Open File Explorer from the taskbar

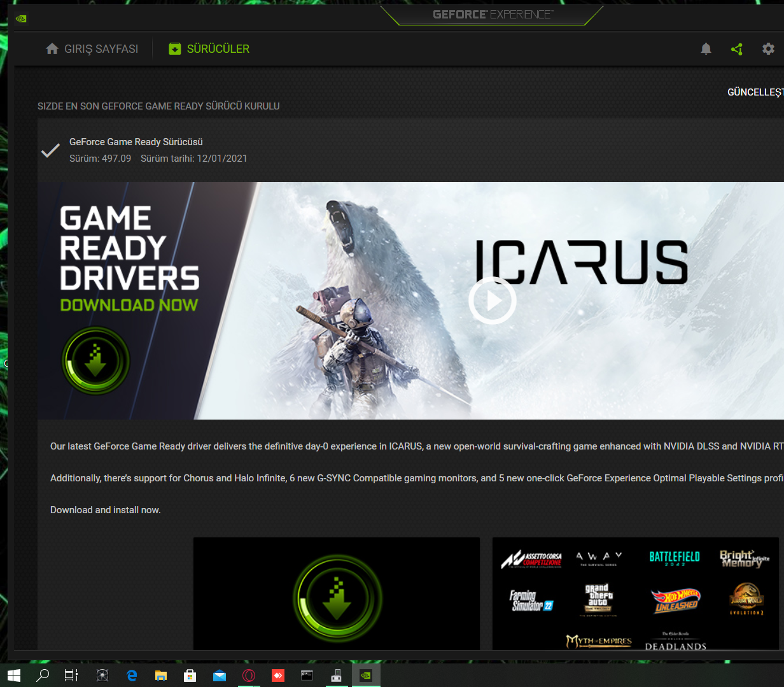click(x=161, y=676)
